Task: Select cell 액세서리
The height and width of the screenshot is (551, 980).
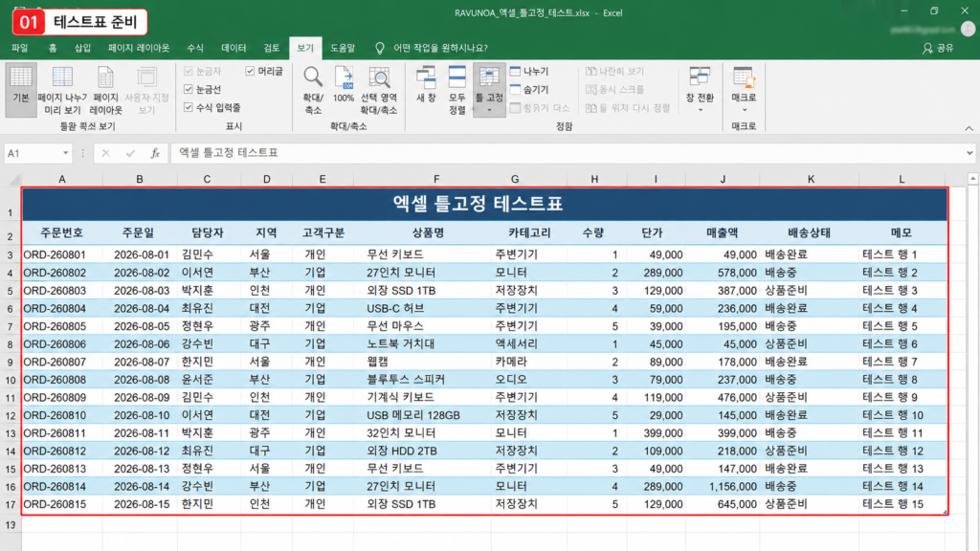Action: (530, 344)
